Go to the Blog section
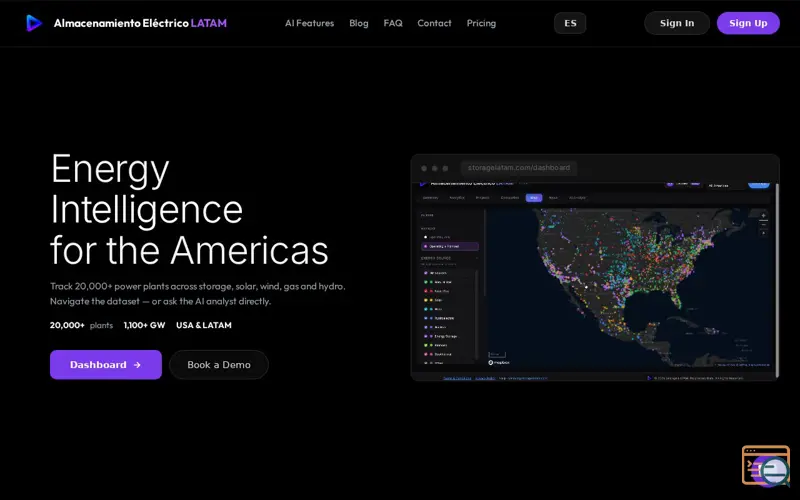Screen dimensions: 800x500 pos(359,23)
